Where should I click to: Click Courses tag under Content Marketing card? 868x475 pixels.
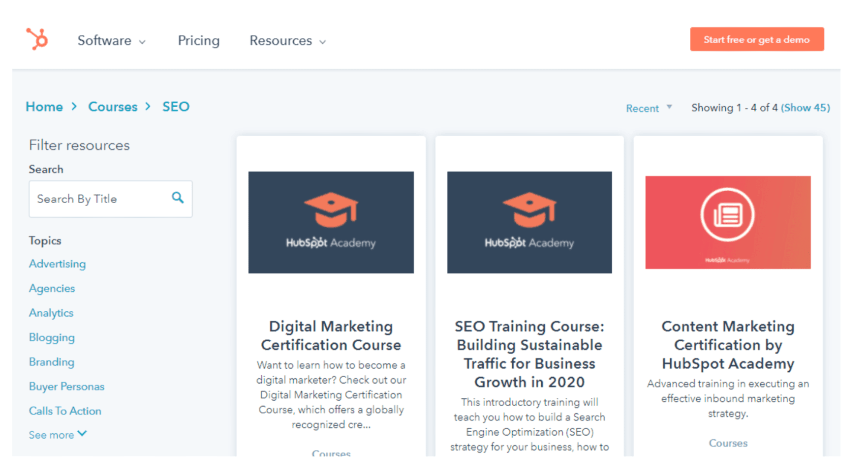pos(728,444)
